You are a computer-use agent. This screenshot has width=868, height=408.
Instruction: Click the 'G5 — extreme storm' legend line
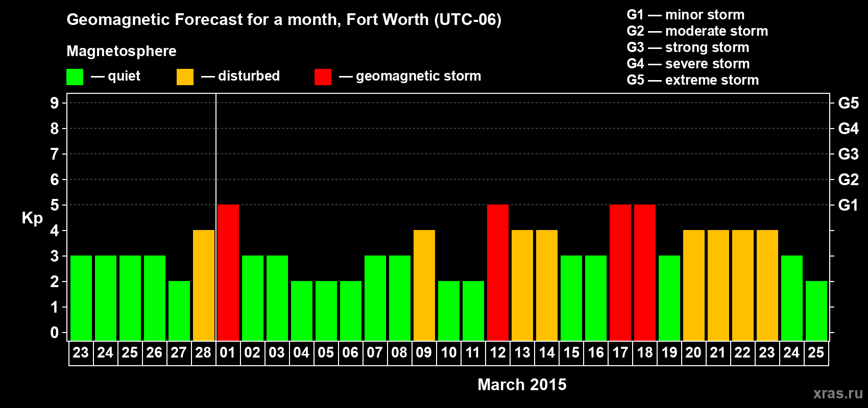pos(693,80)
